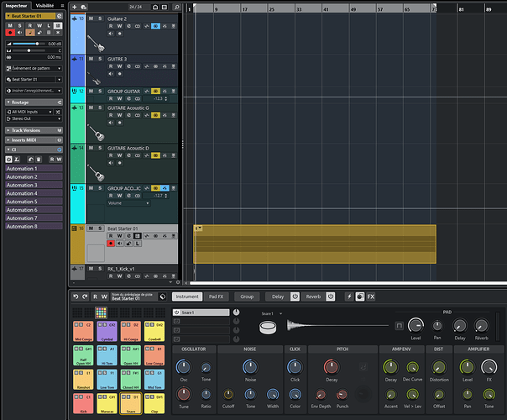Switch to the Pad FX tab
The height and width of the screenshot is (420, 507).
point(216,297)
